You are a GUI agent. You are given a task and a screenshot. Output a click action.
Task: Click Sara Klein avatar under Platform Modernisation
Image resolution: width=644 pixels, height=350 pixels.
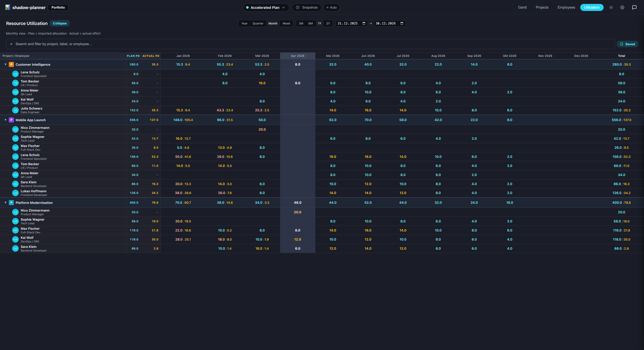pyautogui.click(x=16, y=248)
